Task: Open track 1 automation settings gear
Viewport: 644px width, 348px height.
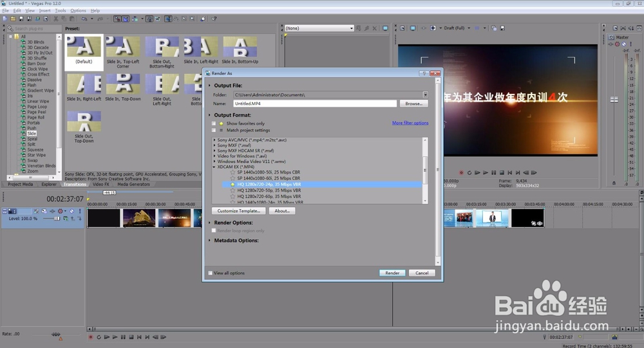Action: (x=61, y=211)
